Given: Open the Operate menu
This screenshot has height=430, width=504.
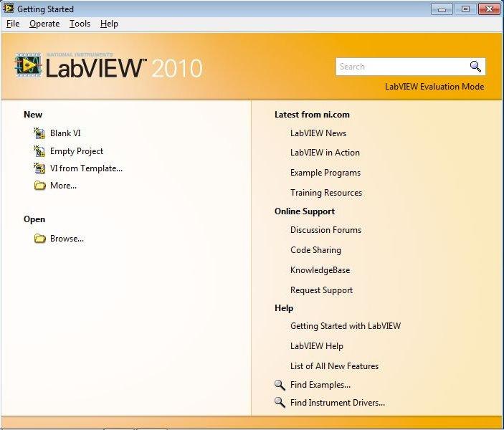Looking at the screenshot, I should [x=44, y=24].
